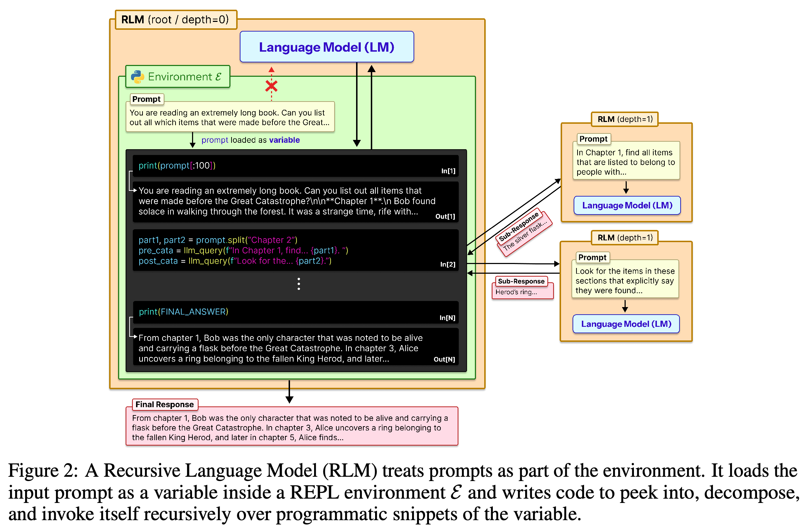The height and width of the screenshot is (532, 808).
Task: Click Out[1] text 'You are reading an extremely'
Action: 286,201
